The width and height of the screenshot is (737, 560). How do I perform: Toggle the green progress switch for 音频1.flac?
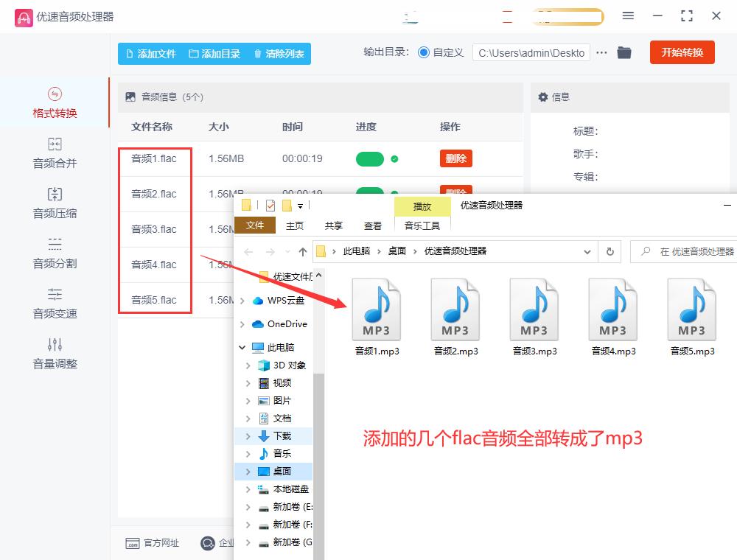click(x=370, y=158)
